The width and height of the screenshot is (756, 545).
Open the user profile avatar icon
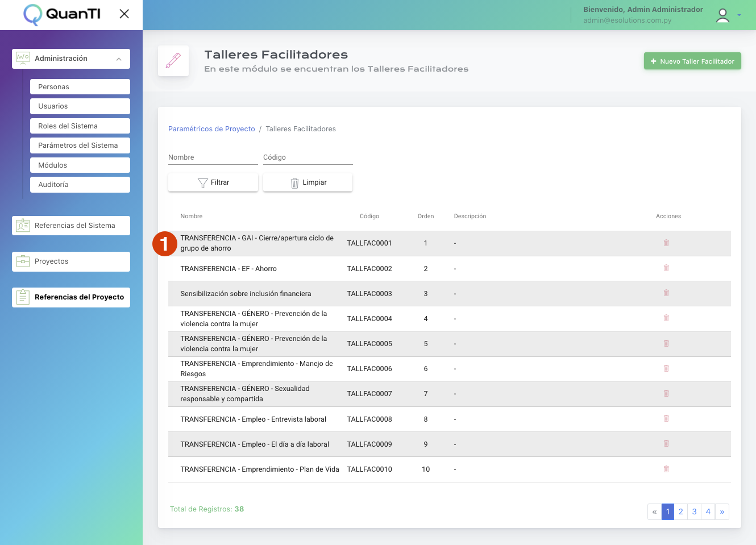(x=722, y=15)
